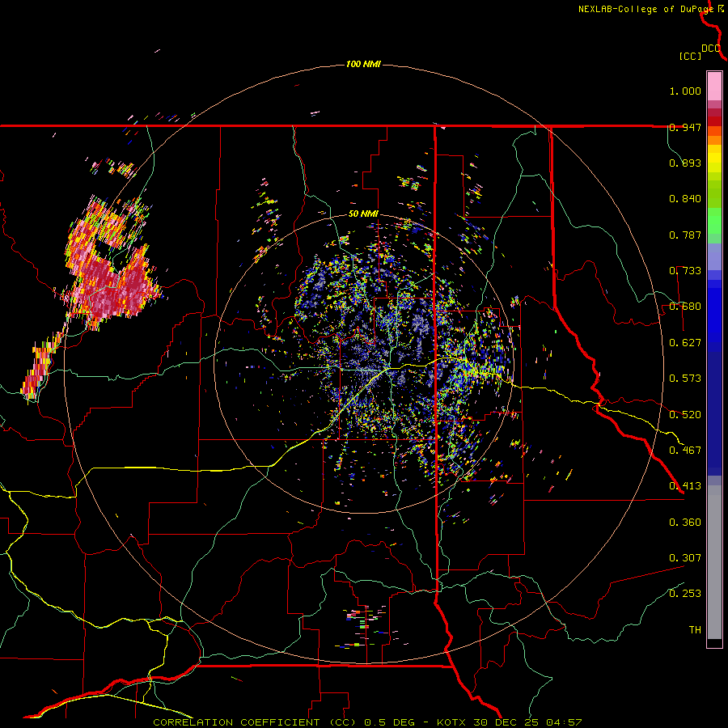Click the 100 NMI range ring label

[x=363, y=64]
